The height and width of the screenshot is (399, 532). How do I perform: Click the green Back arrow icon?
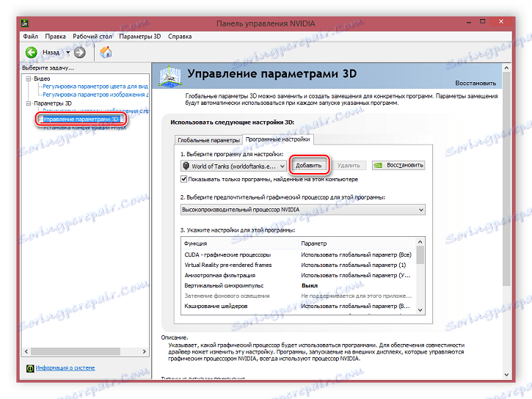click(32, 52)
